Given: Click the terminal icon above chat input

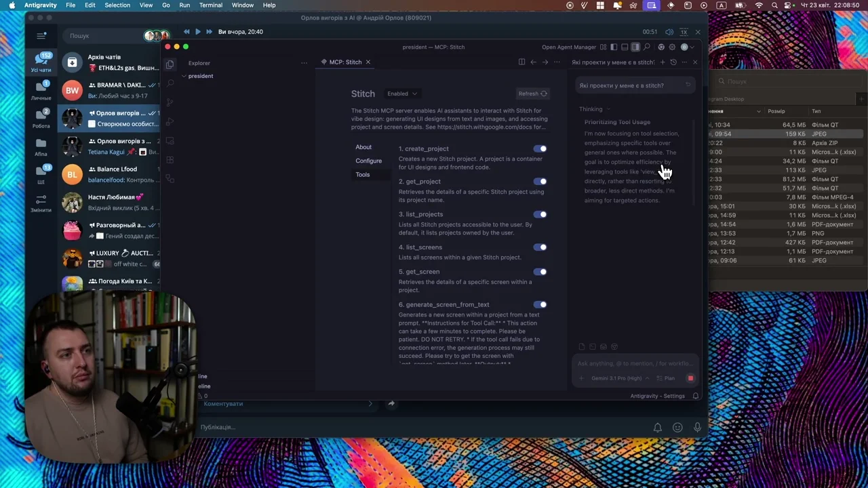Looking at the screenshot, I should click(x=592, y=347).
